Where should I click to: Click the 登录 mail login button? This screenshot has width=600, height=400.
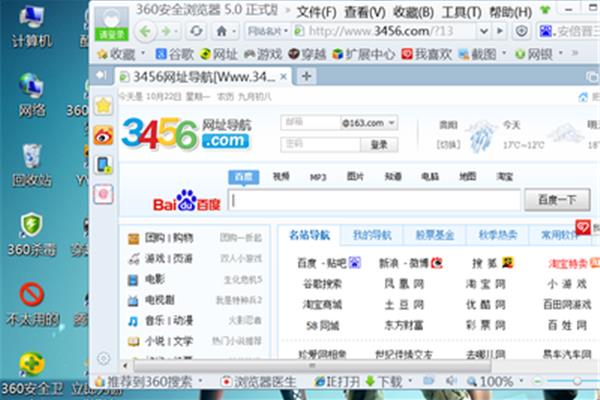tap(379, 145)
